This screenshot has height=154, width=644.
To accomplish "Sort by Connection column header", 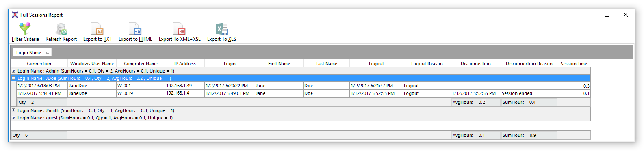I will click(x=39, y=64).
